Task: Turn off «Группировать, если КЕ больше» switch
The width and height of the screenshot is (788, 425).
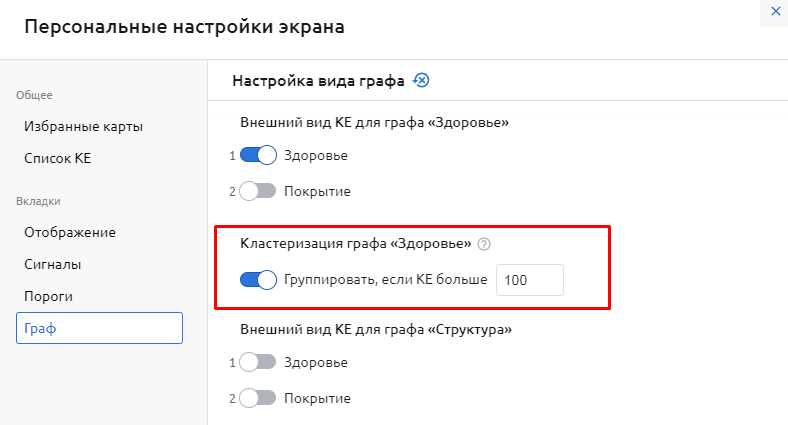Action: pyautogui.click(x=258, y=280)
